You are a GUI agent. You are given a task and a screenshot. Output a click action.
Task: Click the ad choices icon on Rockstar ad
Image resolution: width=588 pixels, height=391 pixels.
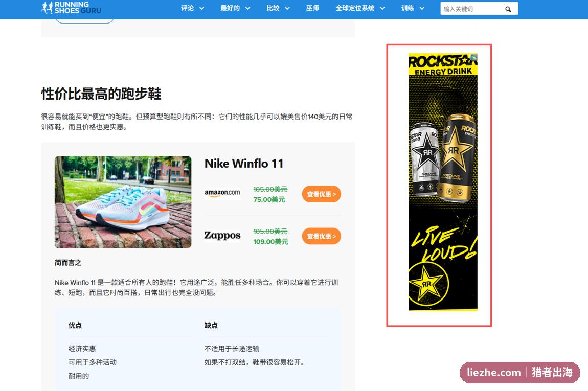click(474, 57)
